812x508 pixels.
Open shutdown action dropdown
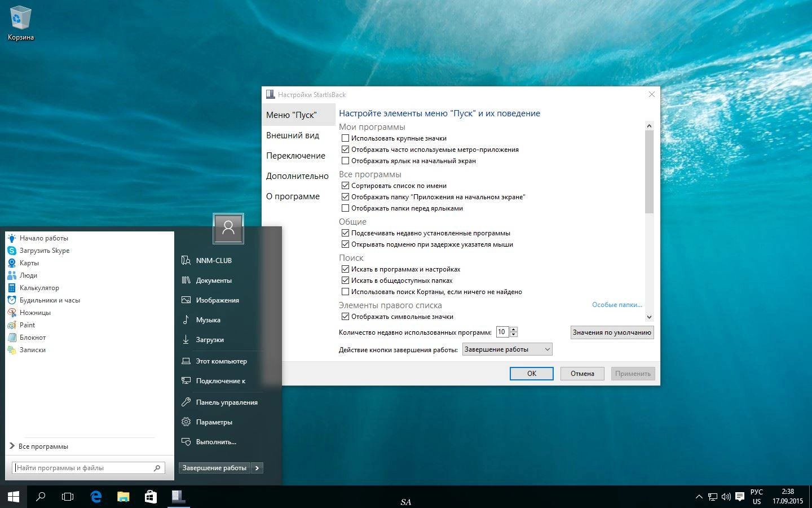507,349
